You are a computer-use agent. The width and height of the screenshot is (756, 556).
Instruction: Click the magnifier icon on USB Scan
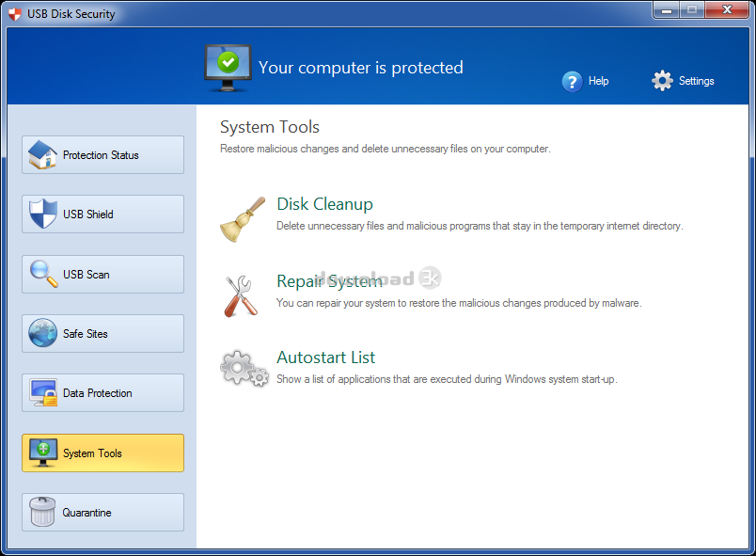point(44,274)
